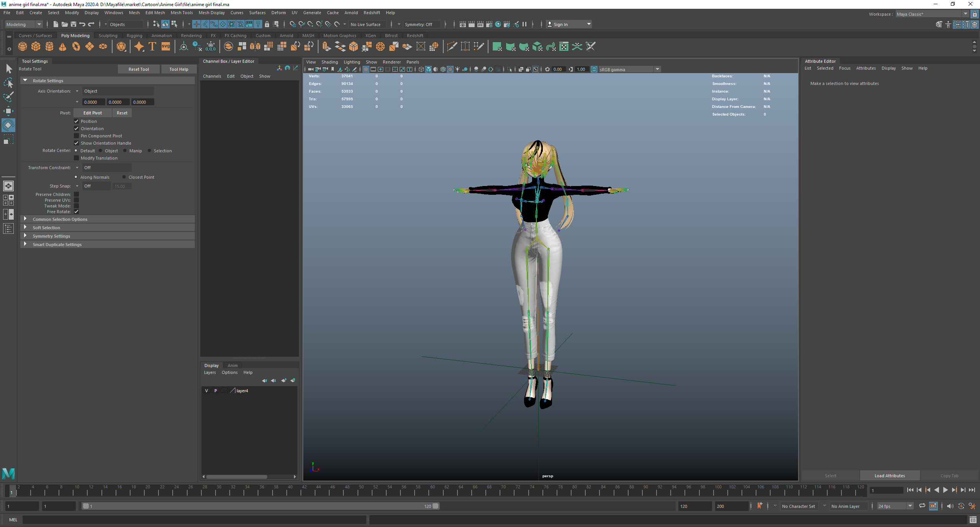Create a polygon sphere from shelf
This screenshot has width=980, height=527.
pos(23,47)
